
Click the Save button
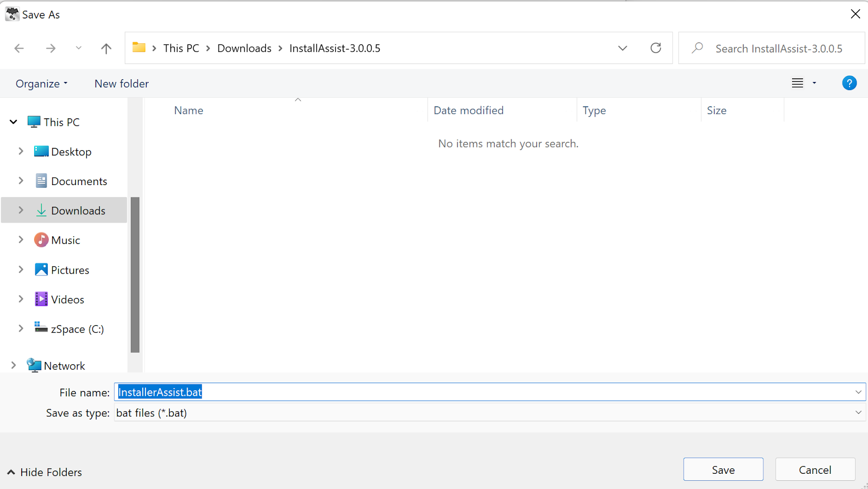click(723, 469)
